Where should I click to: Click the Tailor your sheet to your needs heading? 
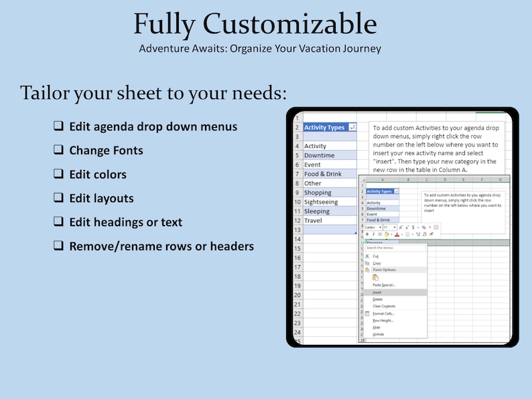(x=153, y=93)
